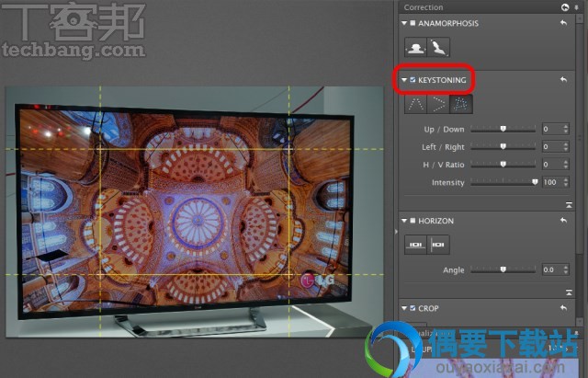
Task: Reset the Keystoning settings
Action: 563,80
